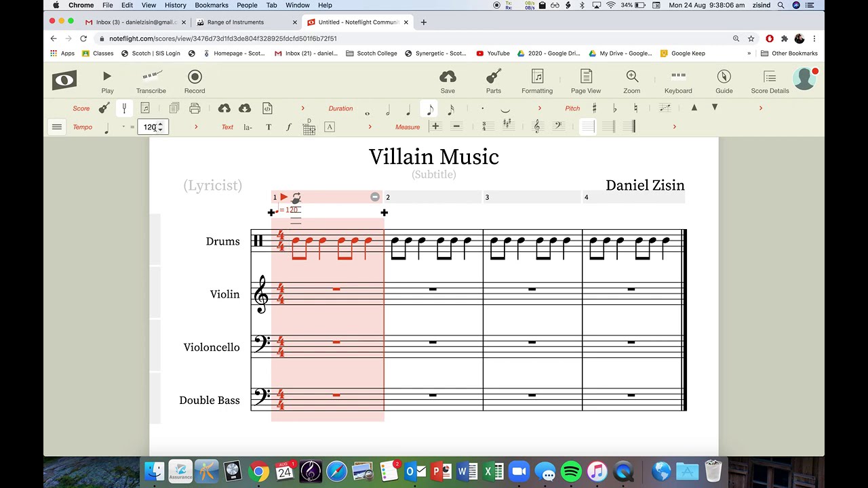This screenshot has width=868, height=488.
Task: Show the on-screen Keyboard
Action: tap(678, 81)
